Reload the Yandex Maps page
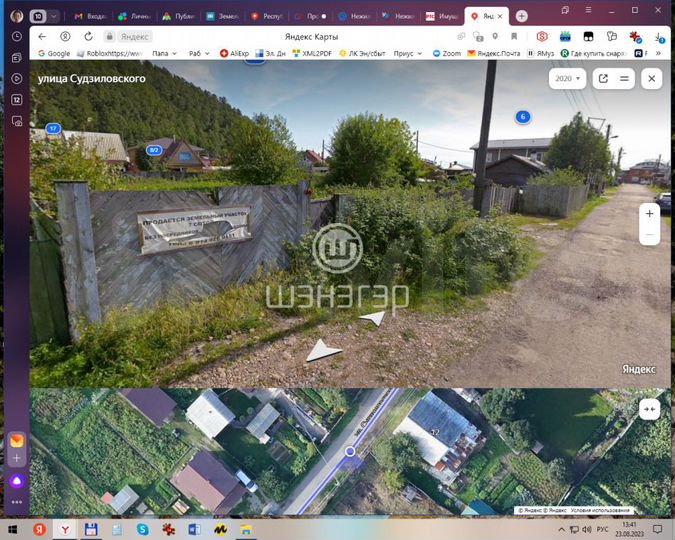Screen dimensions: 675x540 click(x=88, y=37)
